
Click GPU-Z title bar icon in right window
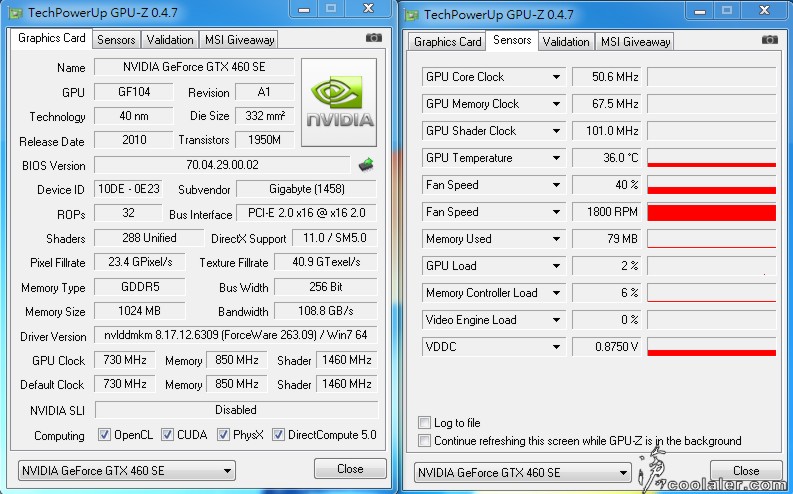tap(412, 15)
